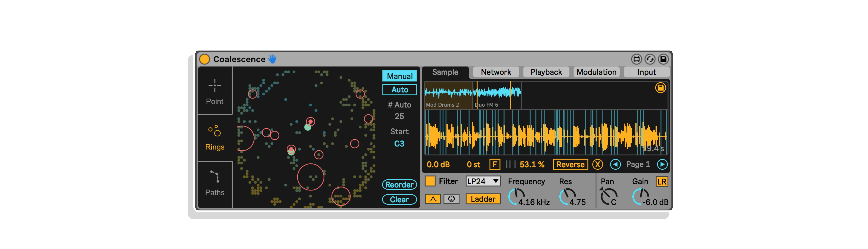Go to previous page arrow
The width and height of the screenshot is (868, 249).
pyautogui.click(x=615, y=165)
